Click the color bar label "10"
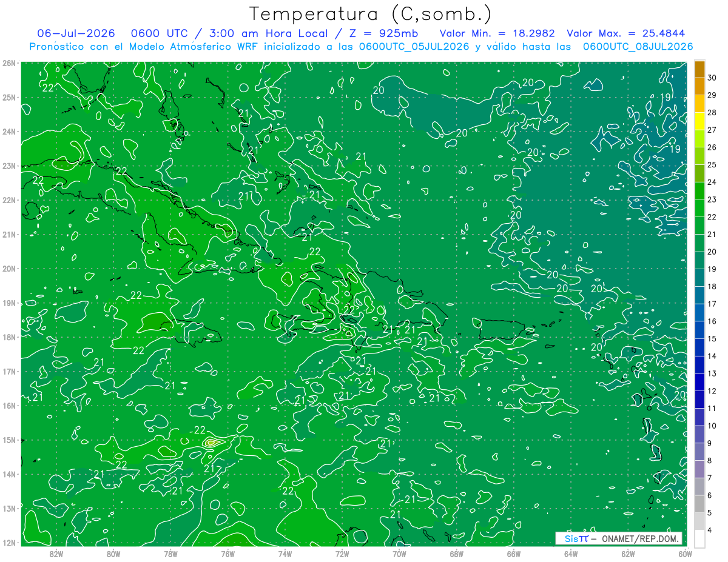The image size is (728, 562). click(x=712, y=426)
